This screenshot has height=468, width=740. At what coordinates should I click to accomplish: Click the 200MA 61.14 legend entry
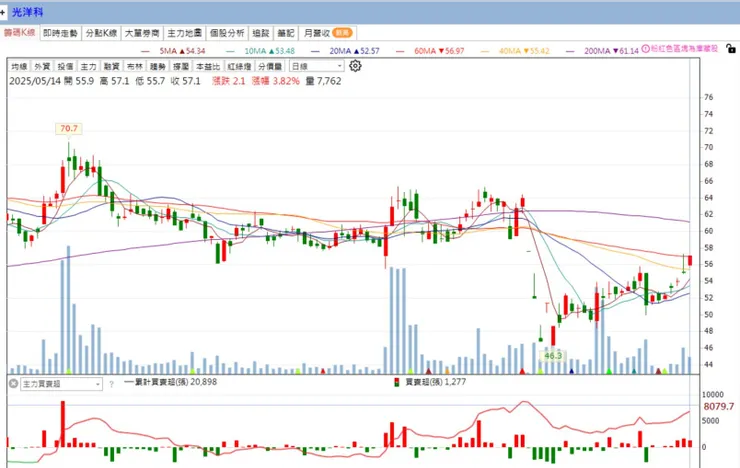603,51
